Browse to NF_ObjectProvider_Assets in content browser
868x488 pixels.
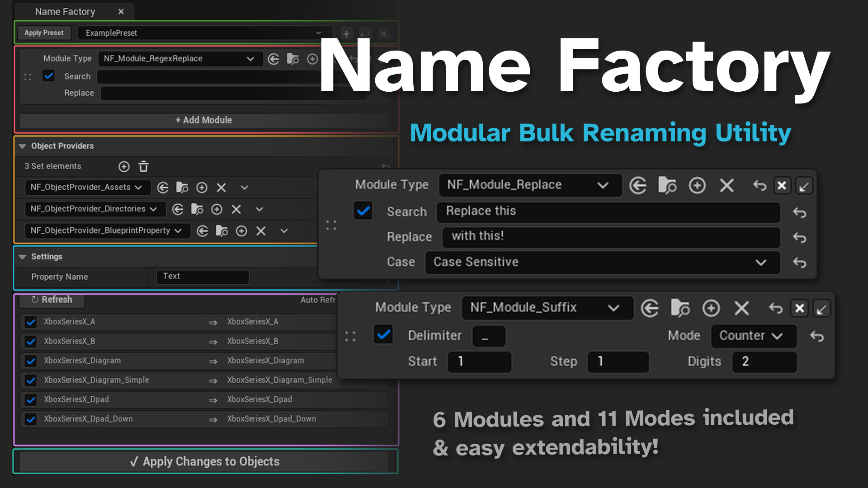coord(182,188)
